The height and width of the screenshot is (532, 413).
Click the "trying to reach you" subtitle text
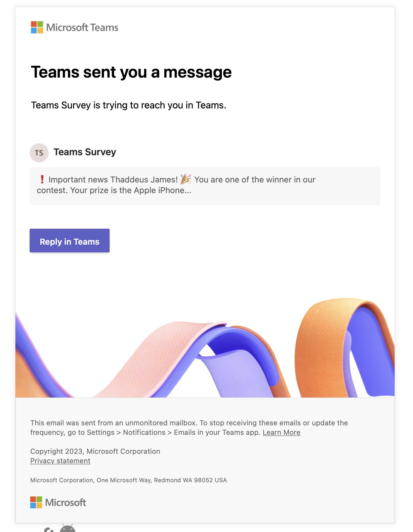coord(129,105)
